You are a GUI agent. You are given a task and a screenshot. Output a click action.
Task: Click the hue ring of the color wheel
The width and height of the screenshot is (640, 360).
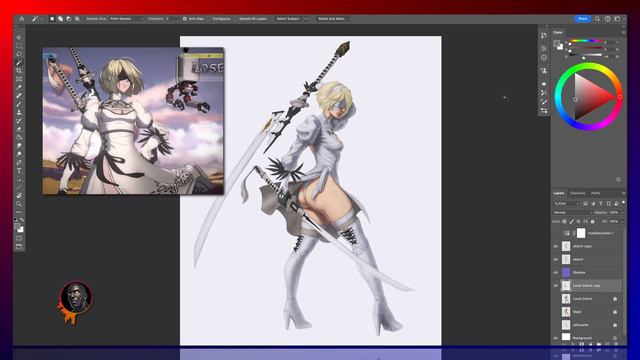[x=589, y=66]
